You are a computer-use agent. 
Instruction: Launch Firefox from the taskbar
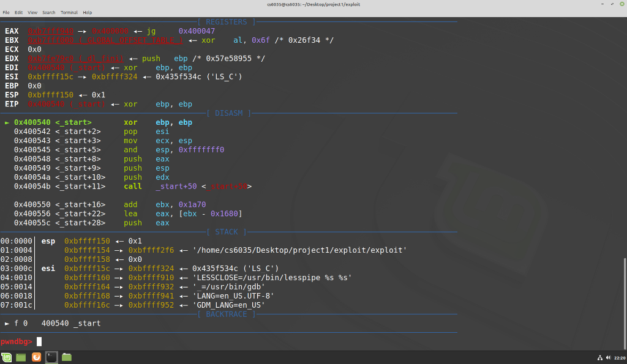point(36,357)
